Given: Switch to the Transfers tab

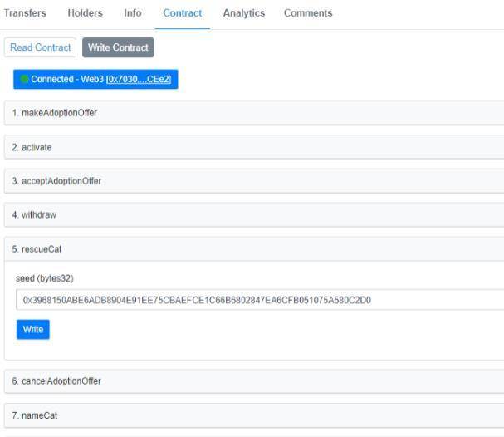Looking at the screenshot, I should [25, 13].
